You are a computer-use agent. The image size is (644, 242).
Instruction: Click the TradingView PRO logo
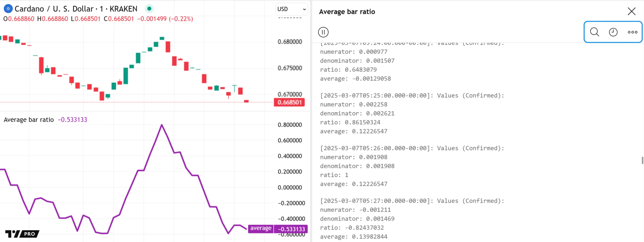22,234
